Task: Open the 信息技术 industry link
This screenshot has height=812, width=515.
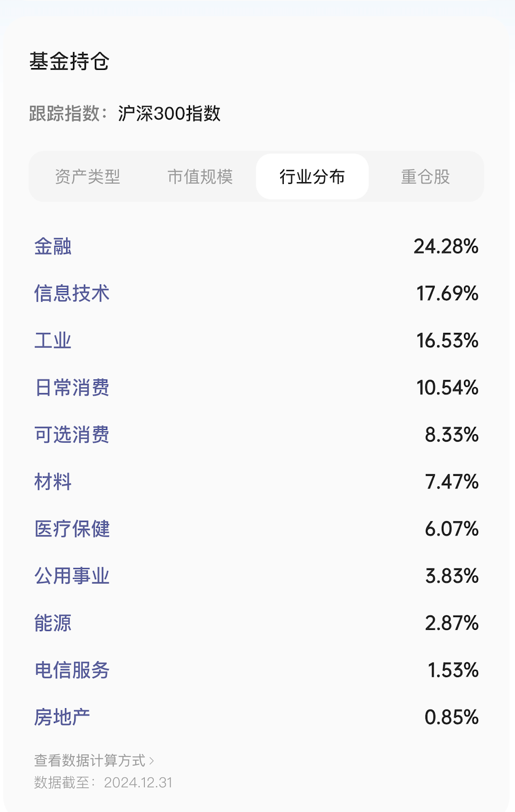Action: (72, 293)
